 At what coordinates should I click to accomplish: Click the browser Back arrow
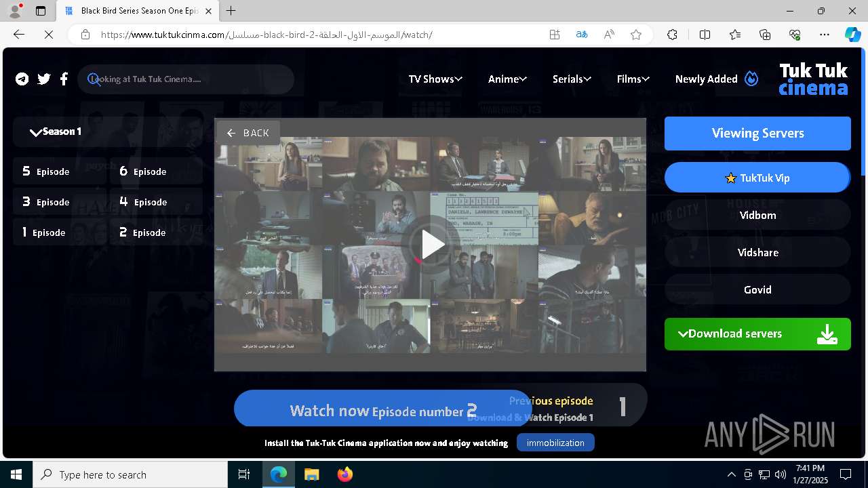19,35
